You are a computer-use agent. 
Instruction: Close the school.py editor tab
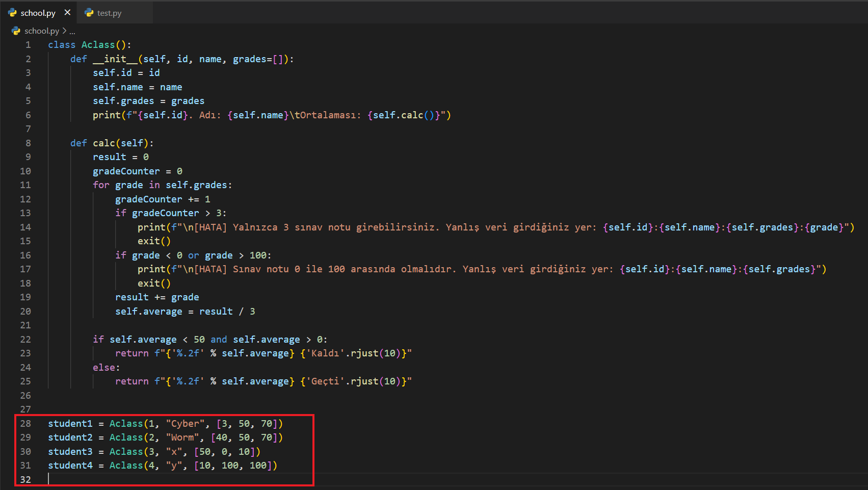click(x=67, y=12)
